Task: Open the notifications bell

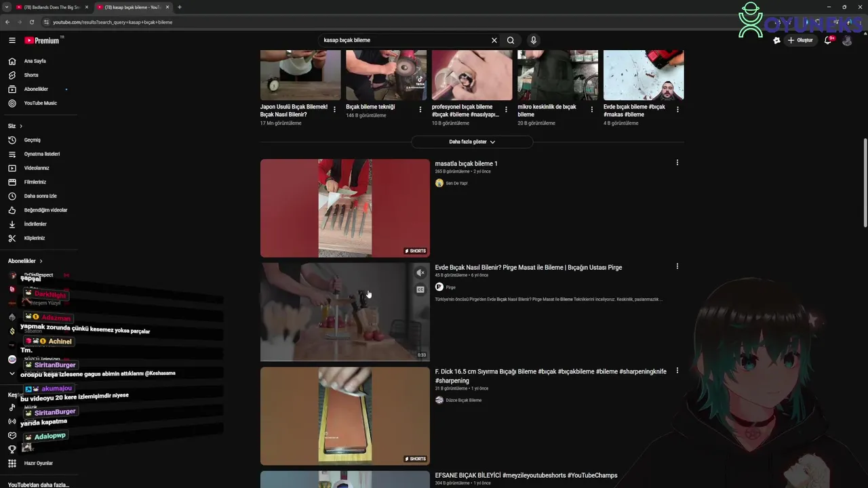Action: 828,41
